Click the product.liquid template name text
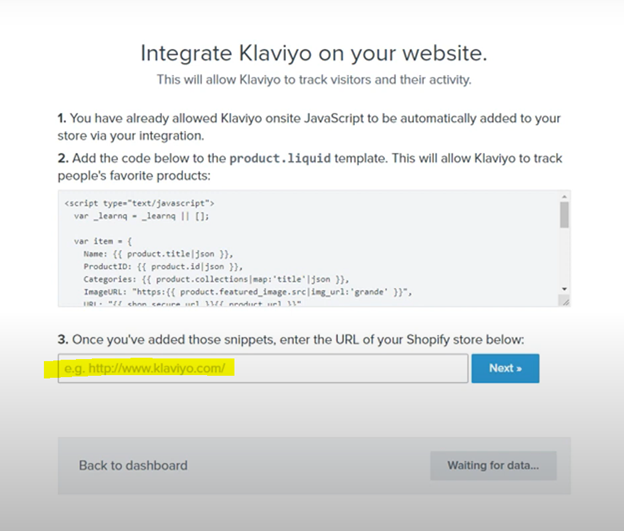This screenshot has height=531, width=624. pyautogui.click(x=280, y=158)
